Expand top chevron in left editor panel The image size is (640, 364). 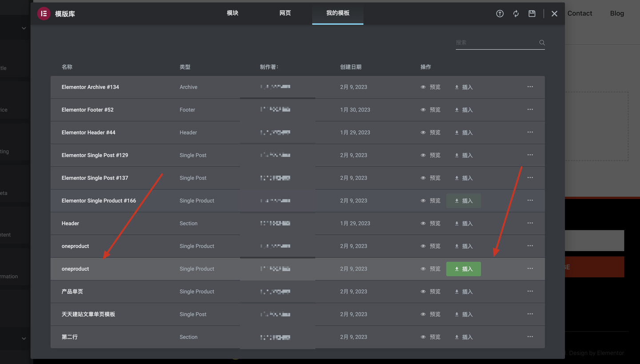(x=24, y=28)
